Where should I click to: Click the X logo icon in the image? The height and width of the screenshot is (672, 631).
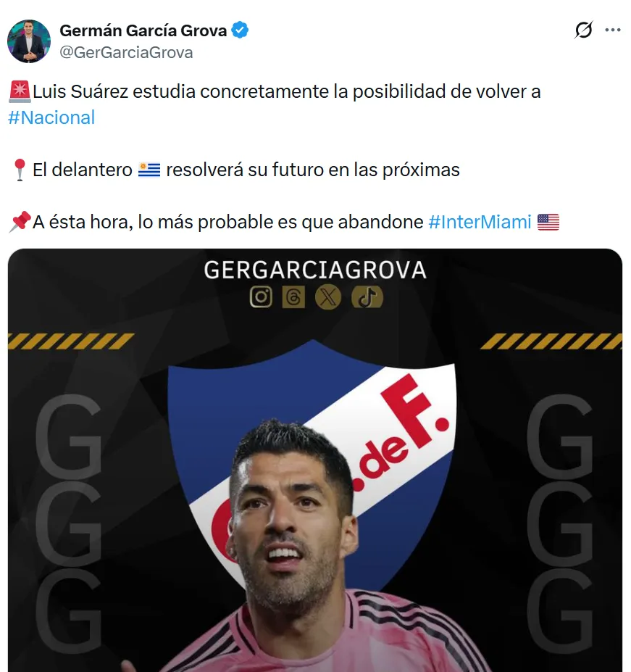point(328,297)
